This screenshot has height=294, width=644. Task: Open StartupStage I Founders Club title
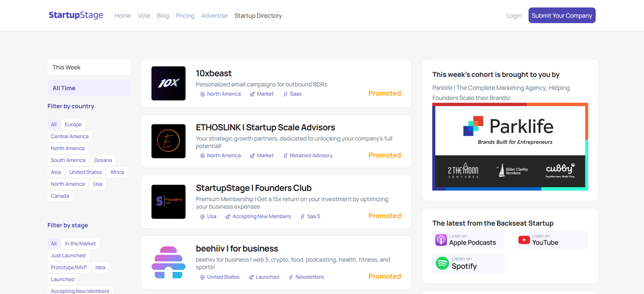[x=254, y=188]
